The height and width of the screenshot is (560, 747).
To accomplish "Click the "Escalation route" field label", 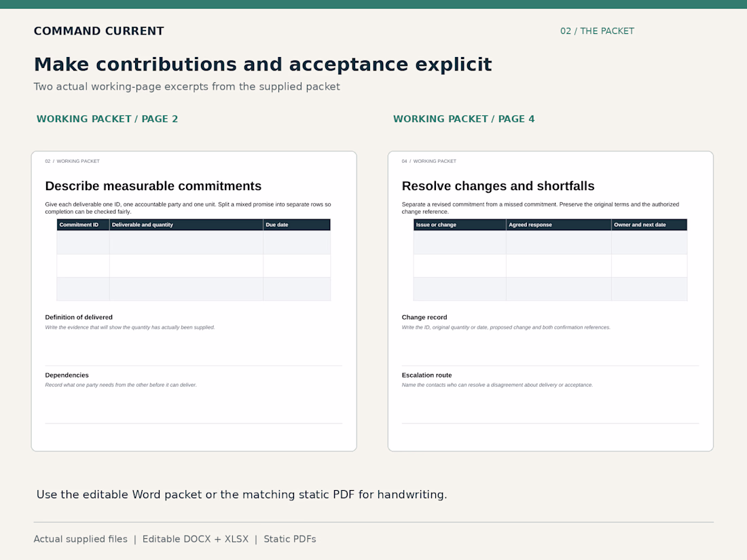I will point(427,375).
